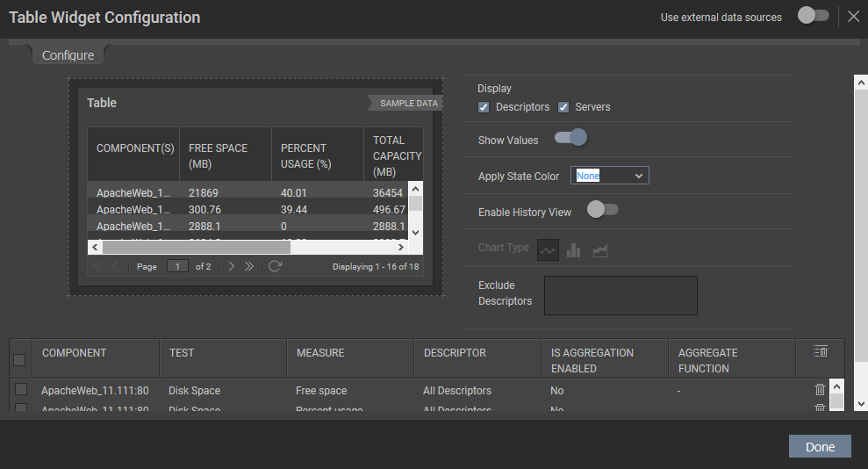
Task: Click the measures list scrollbar's up arrow
Action: pyautogui.click(x=837, y=386)
